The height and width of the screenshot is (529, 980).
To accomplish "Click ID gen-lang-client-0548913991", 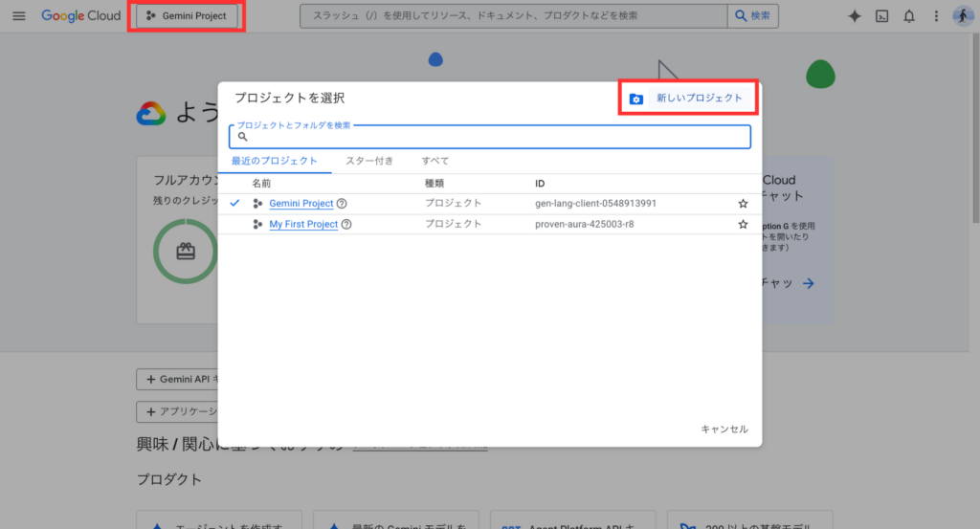I will tap(595, 203).
